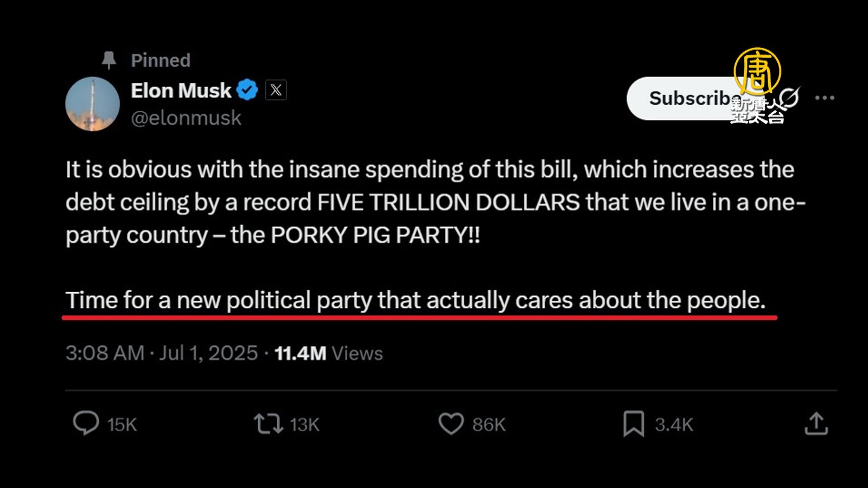
Task: Click the NTD watermark logo
Action: coord(757,86)
